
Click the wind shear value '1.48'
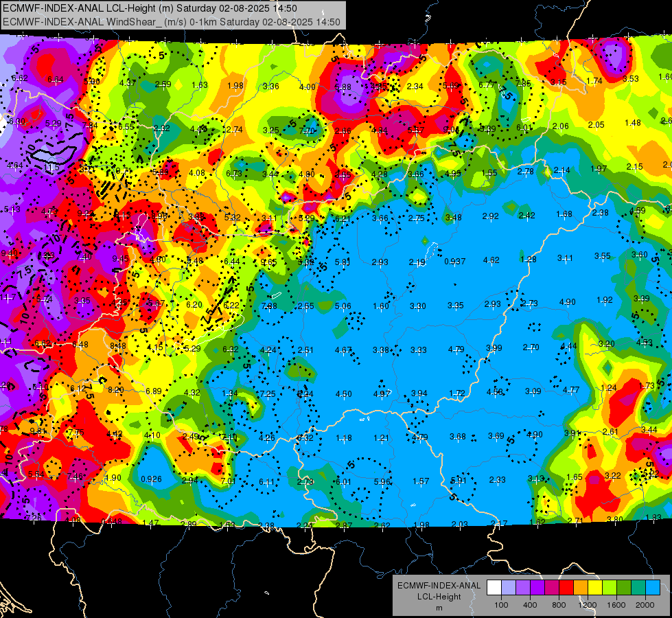(x=633, y=123)
